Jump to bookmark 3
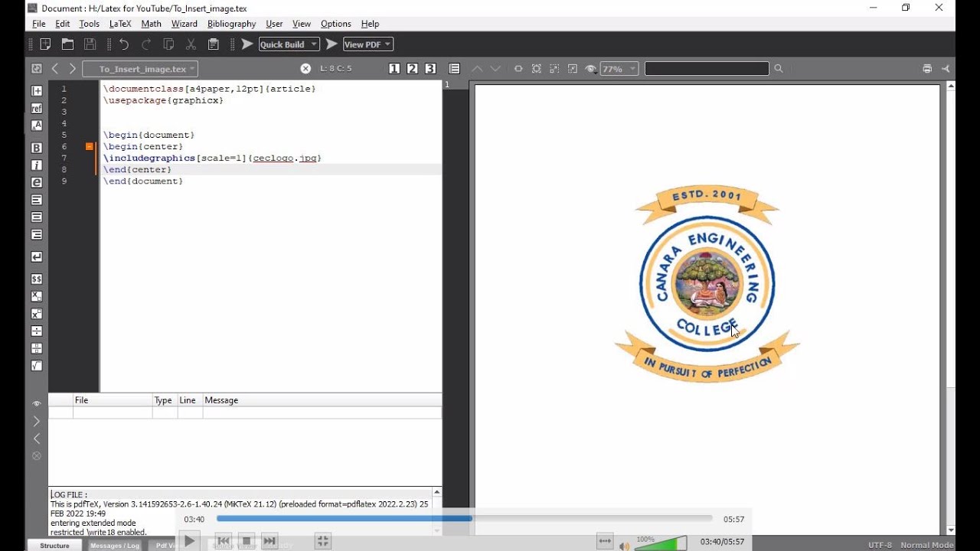980x551 pixels. click(x=430, y=69)
